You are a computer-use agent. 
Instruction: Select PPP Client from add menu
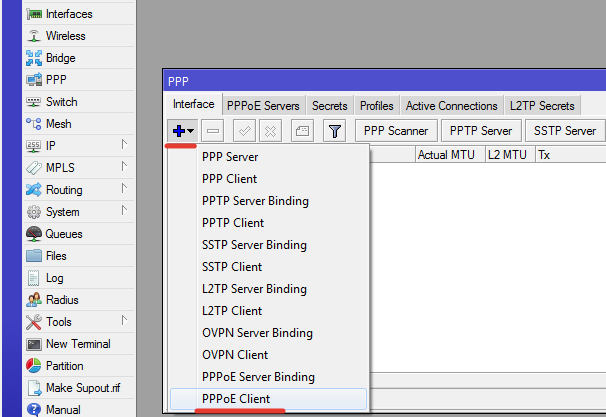pyautogui.click(x=269, y=179)
